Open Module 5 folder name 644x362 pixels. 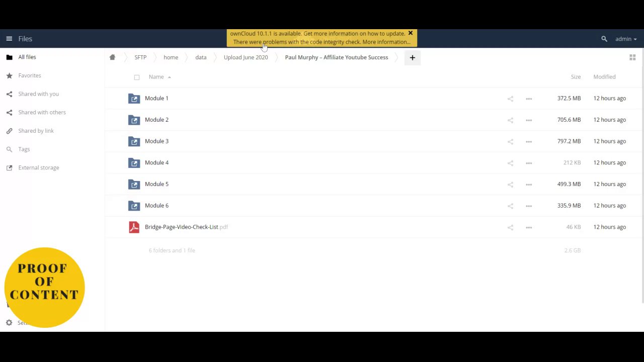pyautogui.click(x=156, y=184)
